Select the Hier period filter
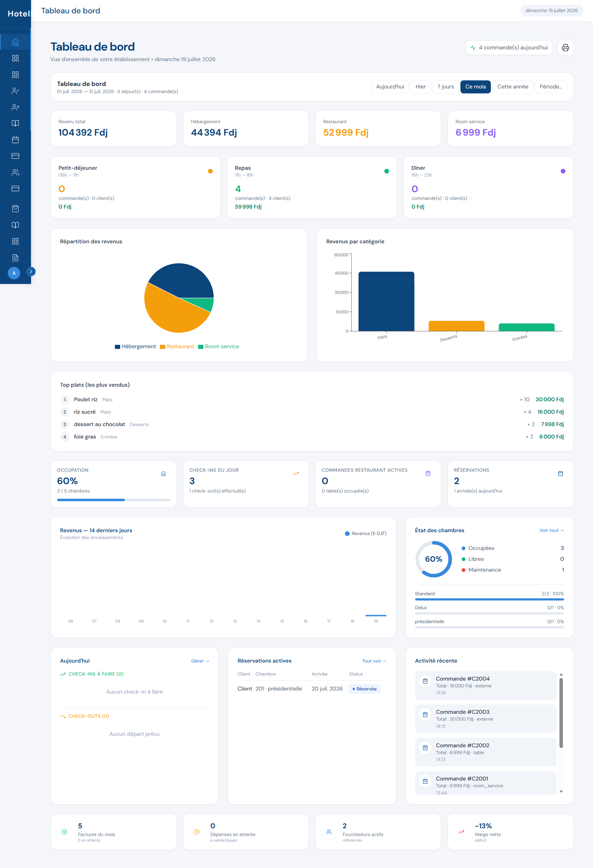The width and height of the screenshot is (593, 868). (420, 87)
